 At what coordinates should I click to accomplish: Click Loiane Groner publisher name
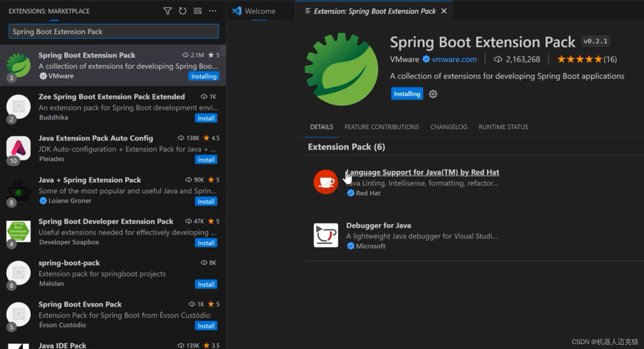[x=70, y=201]
